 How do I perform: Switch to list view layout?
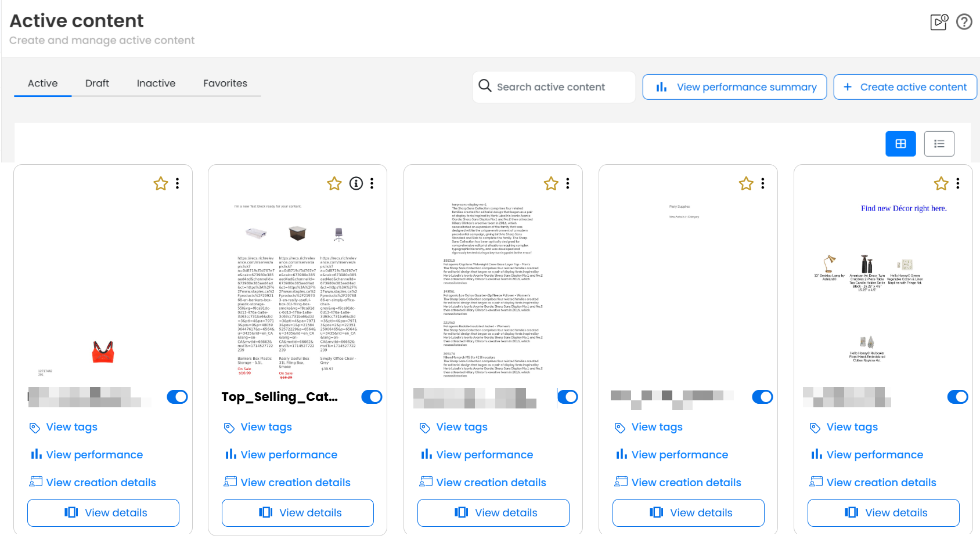(939, 144)
